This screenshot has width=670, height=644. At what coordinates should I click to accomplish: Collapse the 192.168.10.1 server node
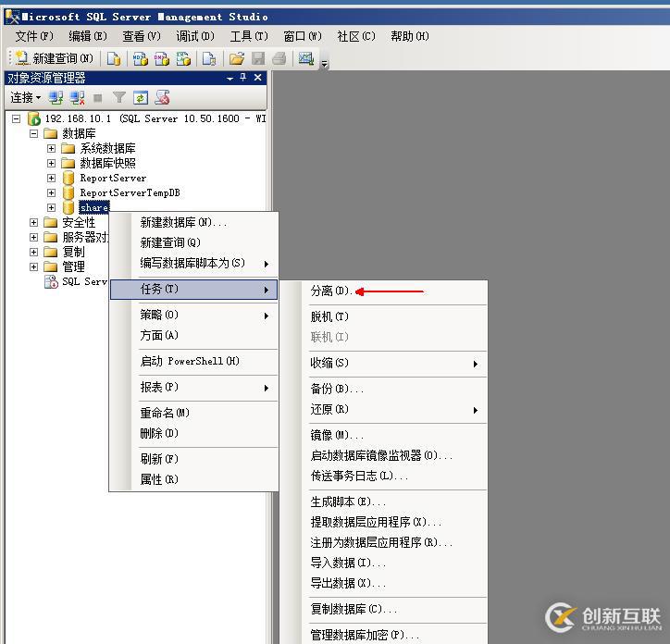pos(17,118)
